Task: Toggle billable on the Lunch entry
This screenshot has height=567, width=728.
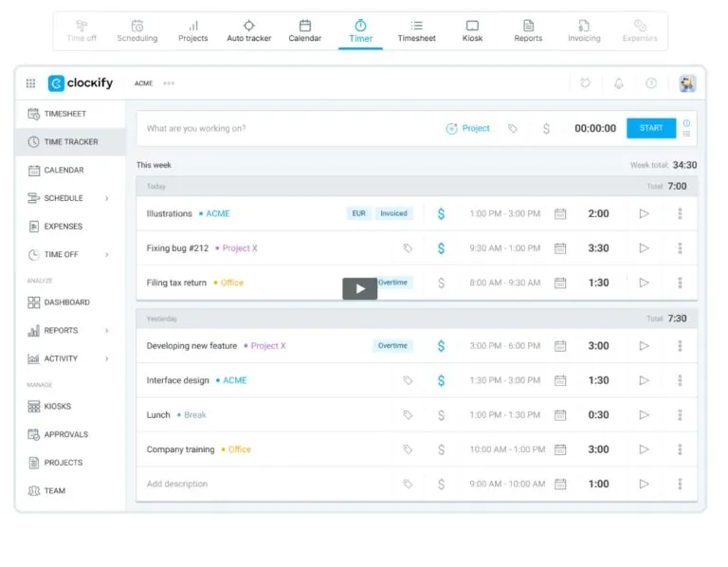Action: tap(441, 414)
